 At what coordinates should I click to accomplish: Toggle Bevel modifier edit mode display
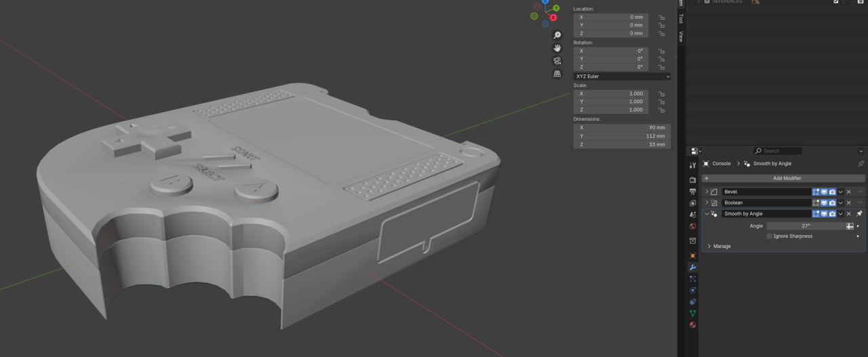click(816, 192)
